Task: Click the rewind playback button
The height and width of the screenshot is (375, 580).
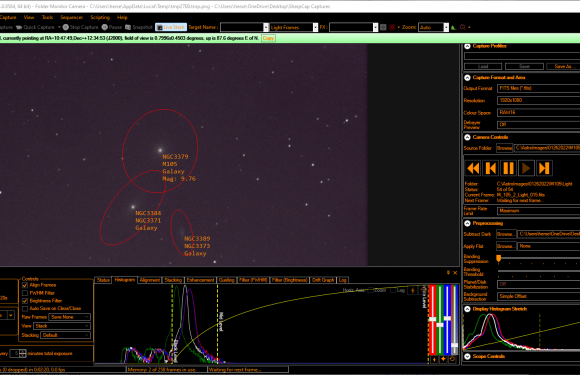Action: tap(473, 168)
